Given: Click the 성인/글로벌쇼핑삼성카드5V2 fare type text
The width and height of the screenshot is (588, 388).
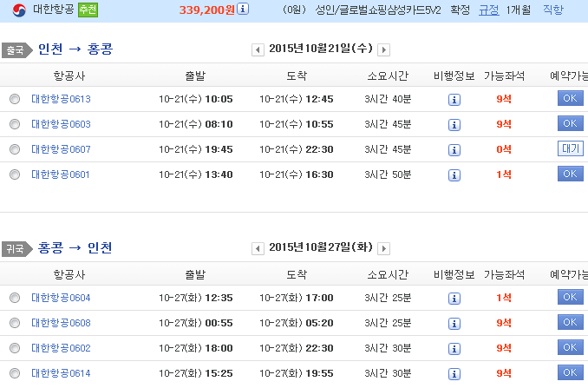Looking at the screenshot, I should coord(378,10).
